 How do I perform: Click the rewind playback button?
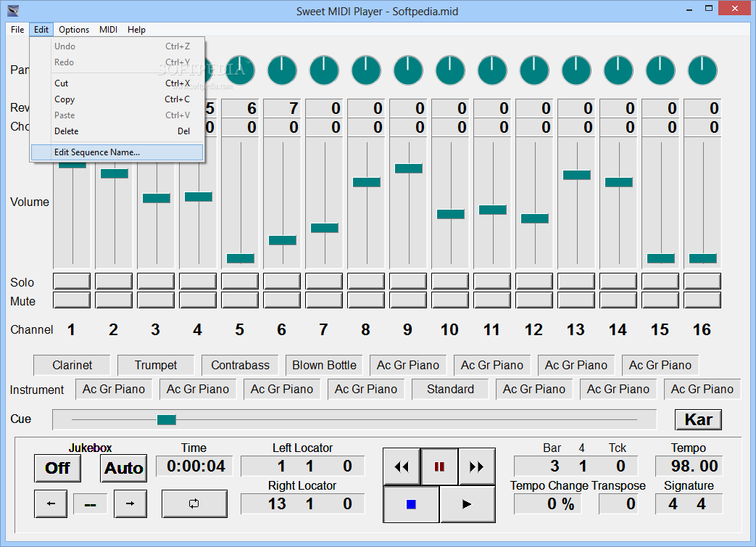pos(402,466)
